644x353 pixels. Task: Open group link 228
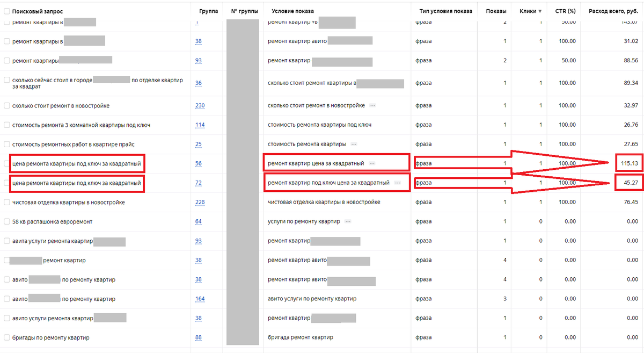point(200,203)
